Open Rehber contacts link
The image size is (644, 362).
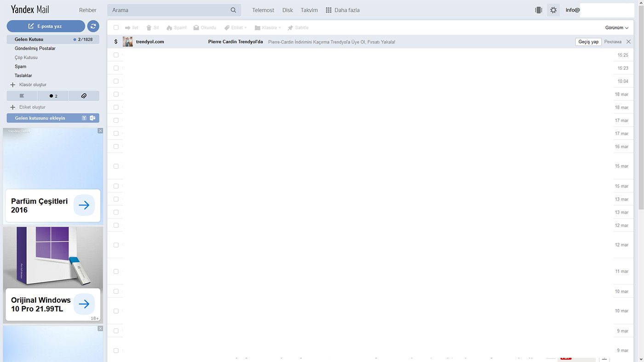tap(88, 10)
